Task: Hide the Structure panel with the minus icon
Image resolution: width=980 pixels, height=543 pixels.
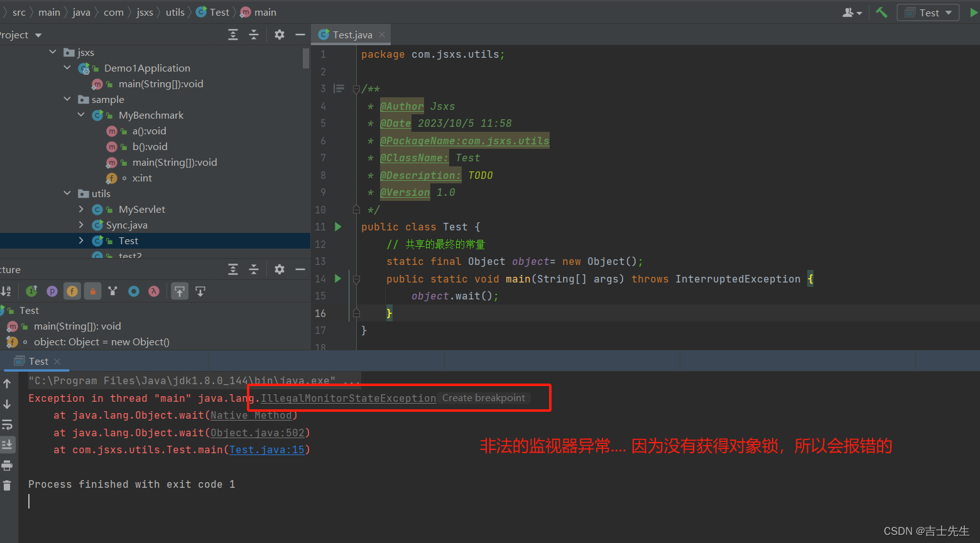Action: pos(300,269)
